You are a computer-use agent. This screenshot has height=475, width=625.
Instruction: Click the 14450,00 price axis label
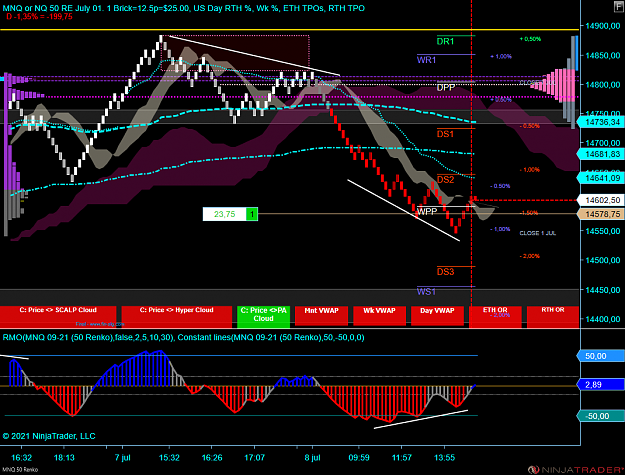[603, 290]
